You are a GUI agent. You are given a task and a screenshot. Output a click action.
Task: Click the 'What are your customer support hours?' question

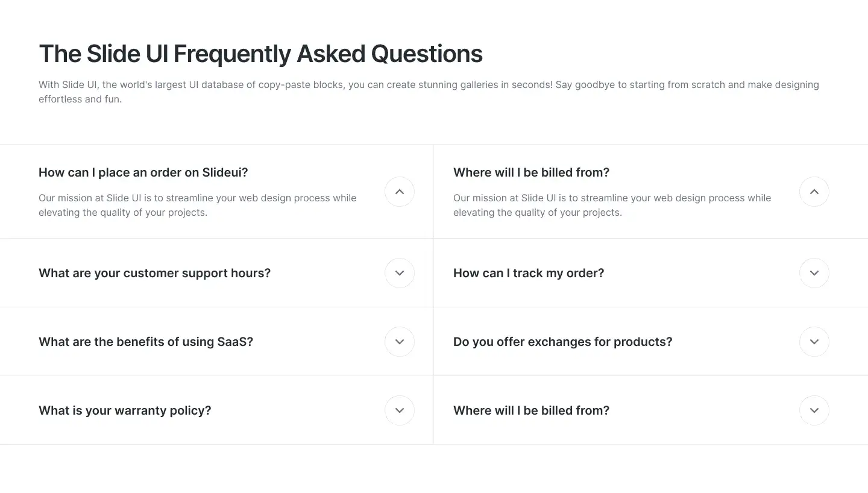click(154, 273)
